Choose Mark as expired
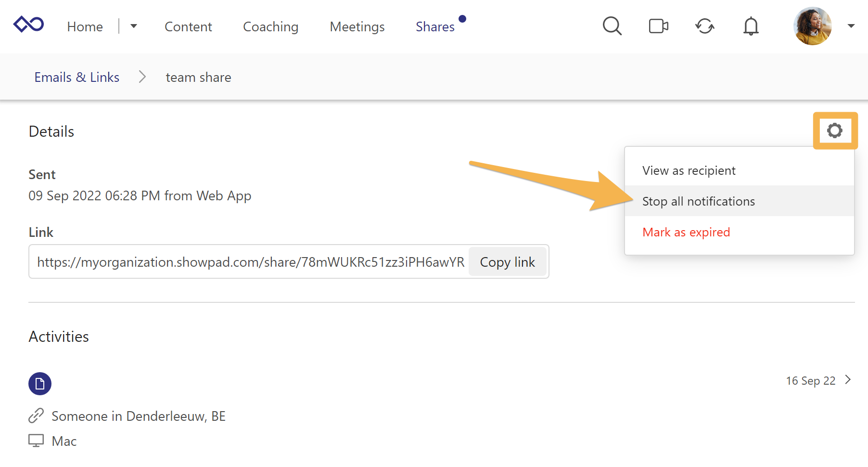868x467 pixels. tap(740, 232)
